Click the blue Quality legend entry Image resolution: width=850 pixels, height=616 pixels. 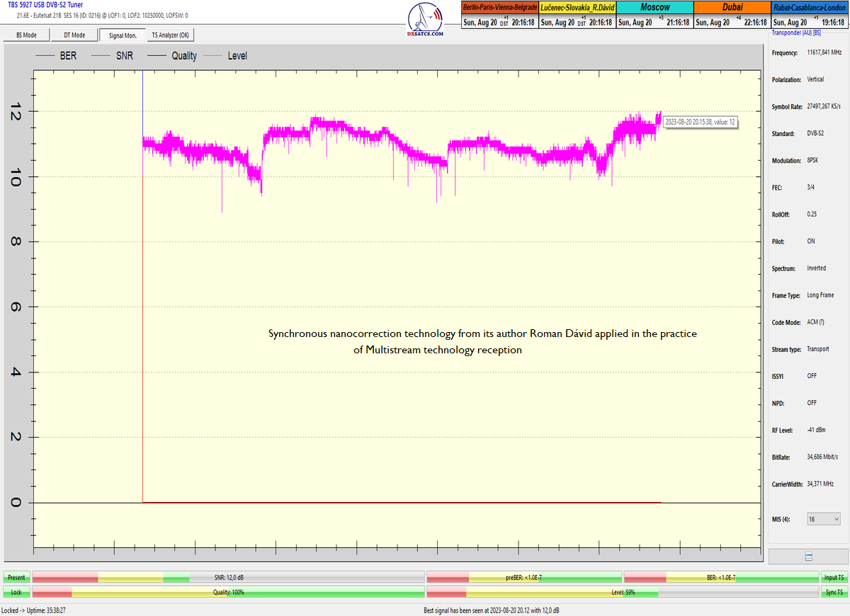click(x=171, y=56)
